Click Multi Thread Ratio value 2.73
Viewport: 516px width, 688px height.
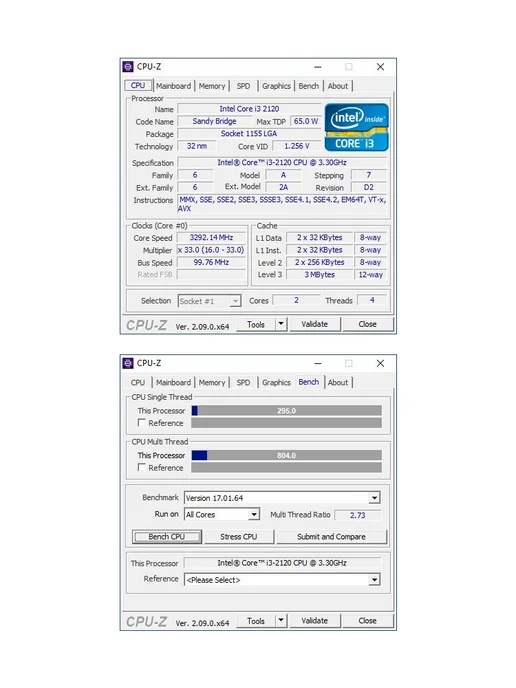[x=358, y=515]
